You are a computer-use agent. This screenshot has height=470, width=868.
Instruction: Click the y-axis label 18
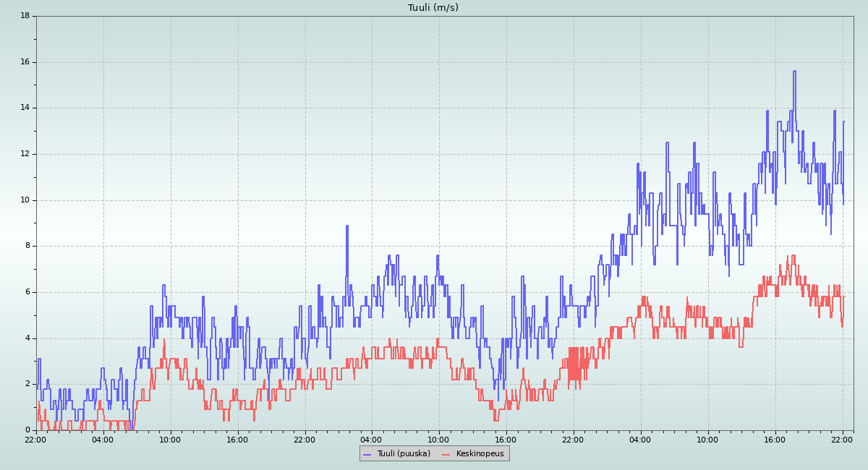click(25, 16)
